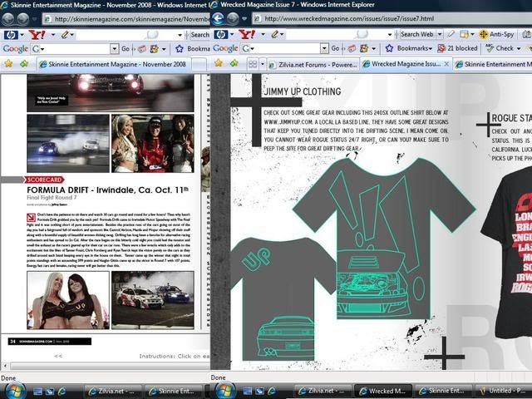This screenshot has height=399, width=532.
Task: Click JIMMY UP CLOTHING heading
Action: click(x=303, y=91)
